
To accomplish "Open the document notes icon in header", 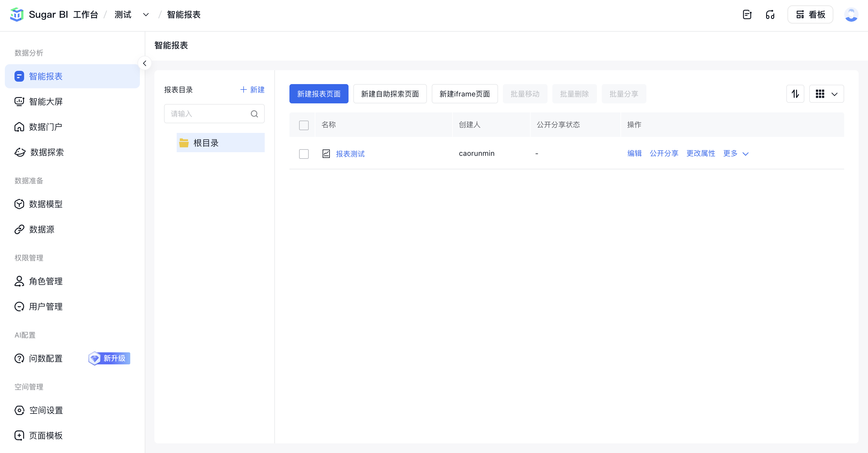I will pos(747,15).
